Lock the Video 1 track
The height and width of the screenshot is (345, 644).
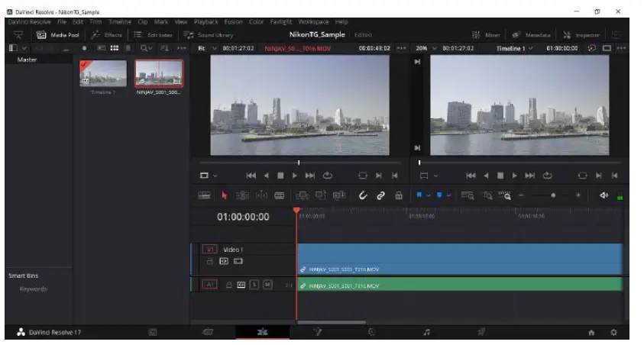point(210,261)
